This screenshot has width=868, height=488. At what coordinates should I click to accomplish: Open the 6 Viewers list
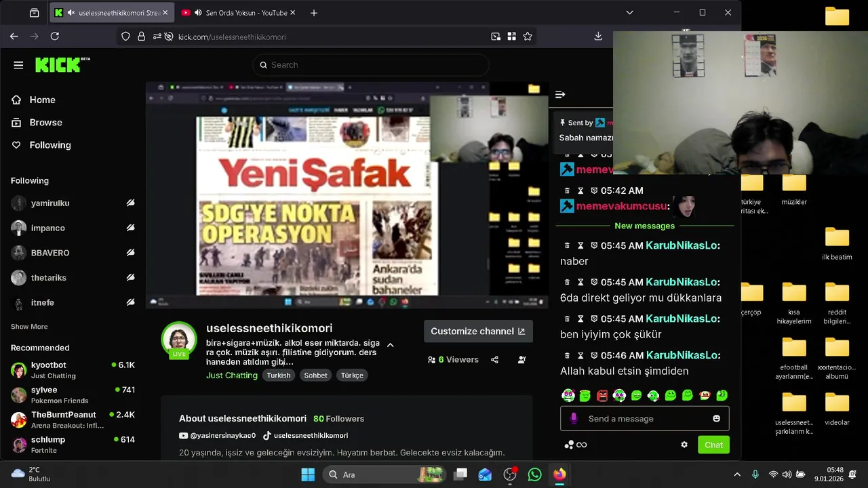coord(453,360)
